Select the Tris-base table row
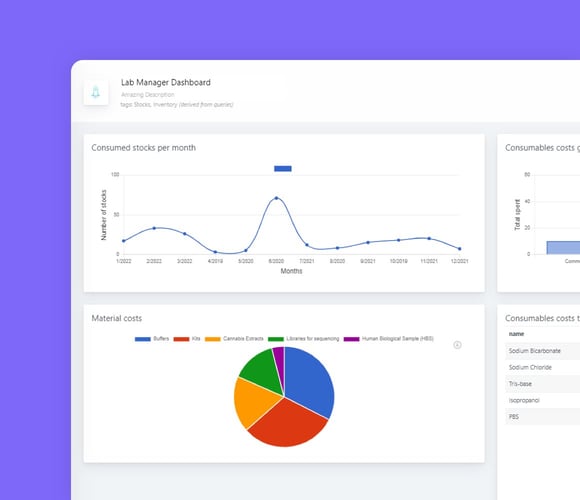This screenshot has width=580, height=500. pos(542,384)
